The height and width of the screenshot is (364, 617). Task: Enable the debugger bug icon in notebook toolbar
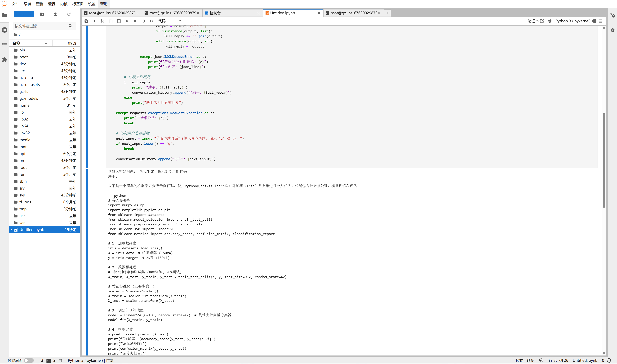pos(550,21)
